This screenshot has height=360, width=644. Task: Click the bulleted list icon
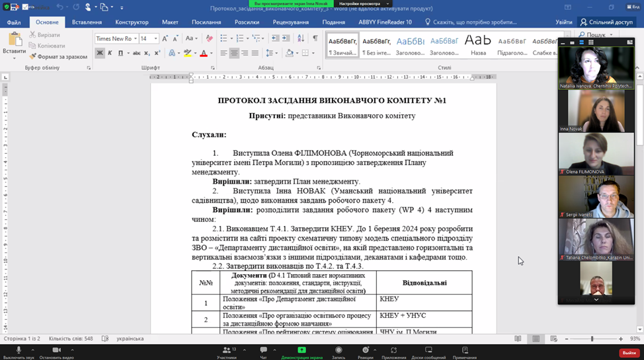click(224, 38)
